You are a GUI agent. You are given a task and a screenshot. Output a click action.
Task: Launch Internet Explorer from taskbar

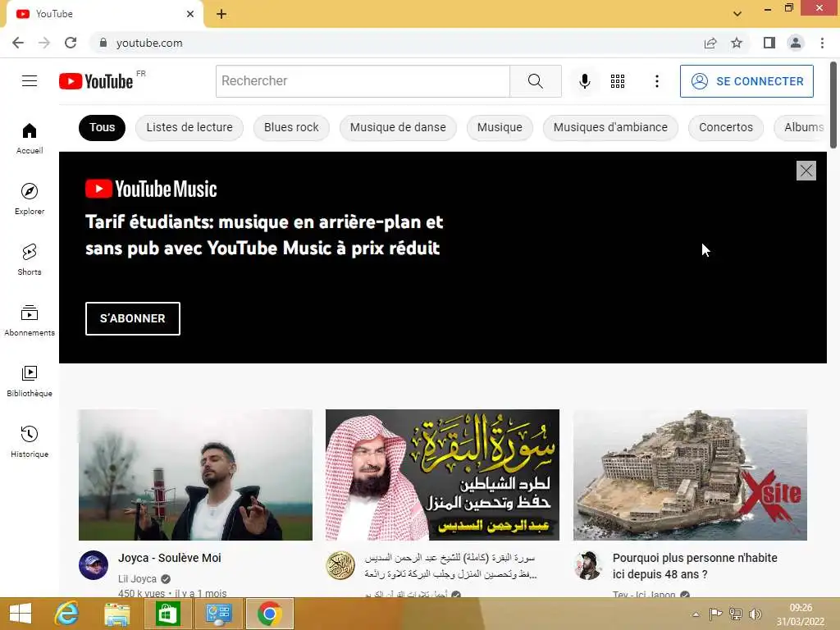[67, 614]
